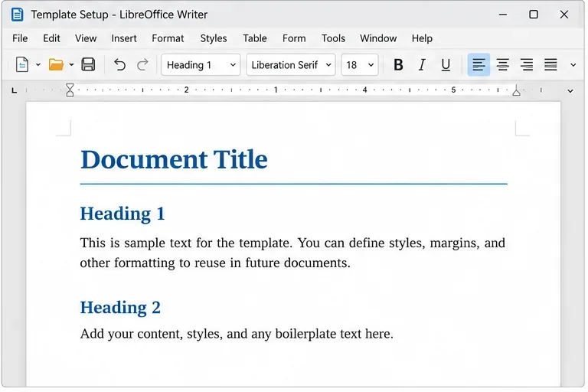Click the Document Title text
Viewport: 588px width, 392px height.
pos(174,159)
